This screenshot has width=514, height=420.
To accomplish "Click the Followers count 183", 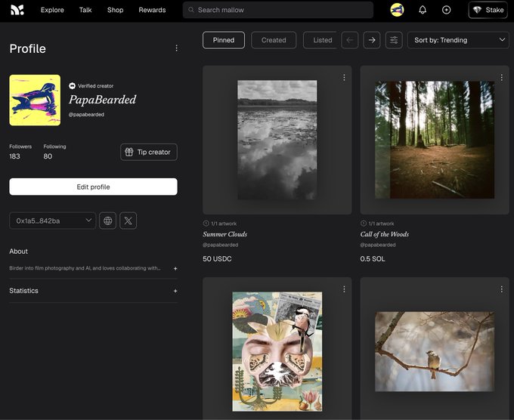I will (x=14, y=156).
